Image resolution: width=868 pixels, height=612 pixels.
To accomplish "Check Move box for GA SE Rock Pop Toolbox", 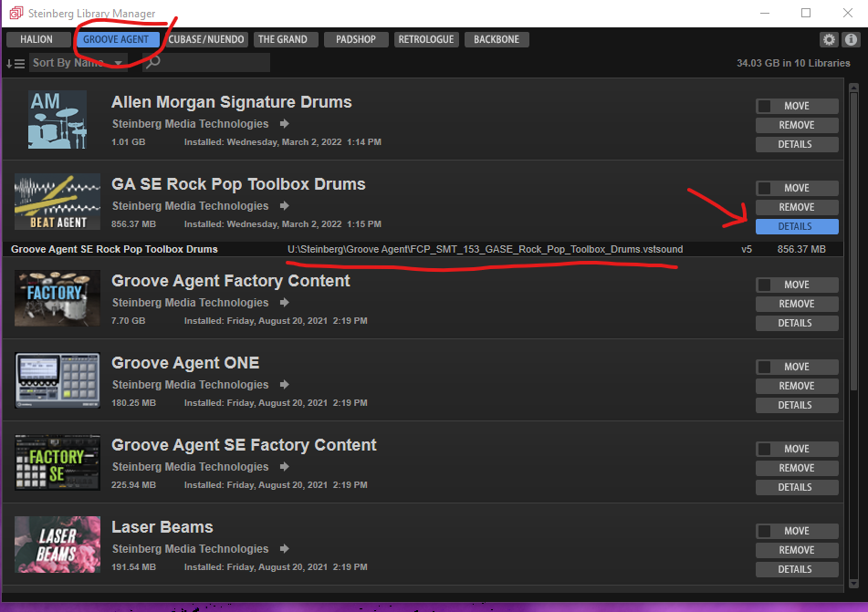I will click(x=765, y=188).
